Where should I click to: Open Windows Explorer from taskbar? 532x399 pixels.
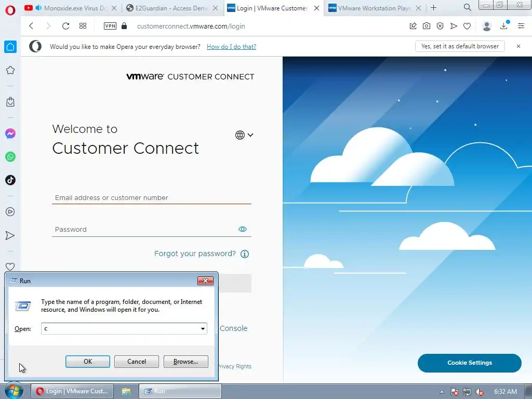[x=126, y=391]
